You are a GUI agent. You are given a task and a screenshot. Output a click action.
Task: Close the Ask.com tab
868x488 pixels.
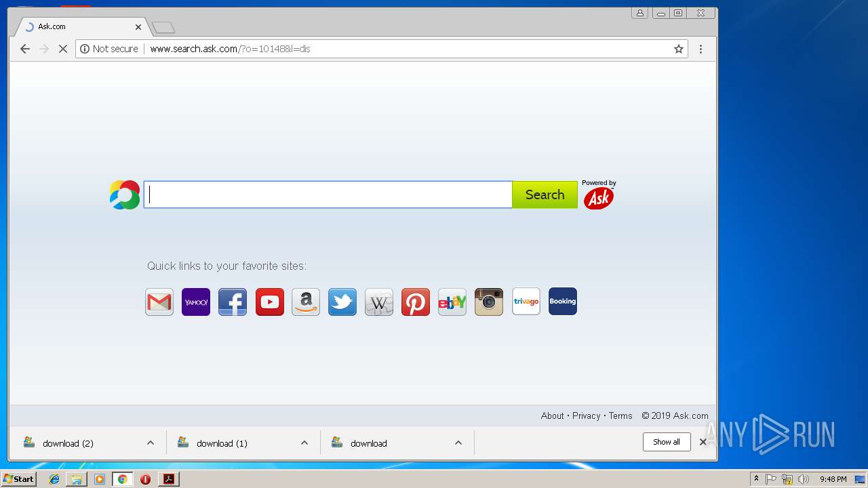coord(138,27)
